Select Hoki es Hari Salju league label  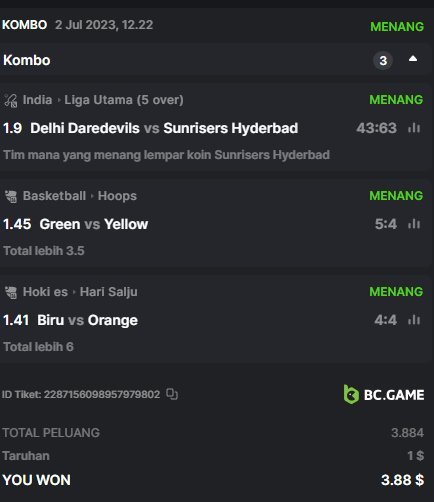click(x=80, y=292)
